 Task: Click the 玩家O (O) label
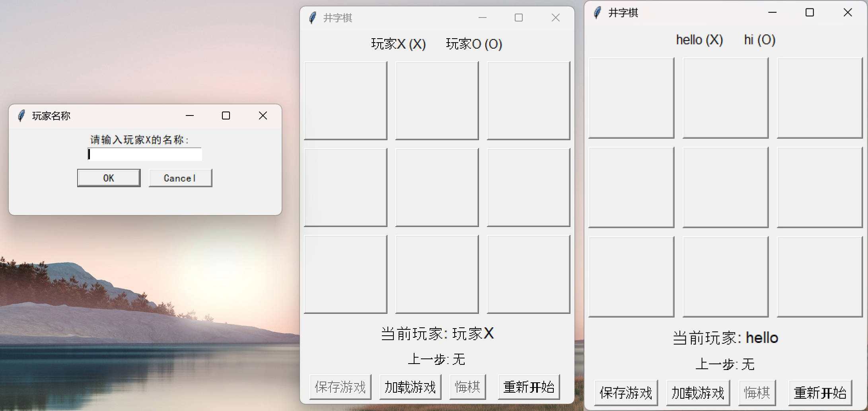(474, 44)
